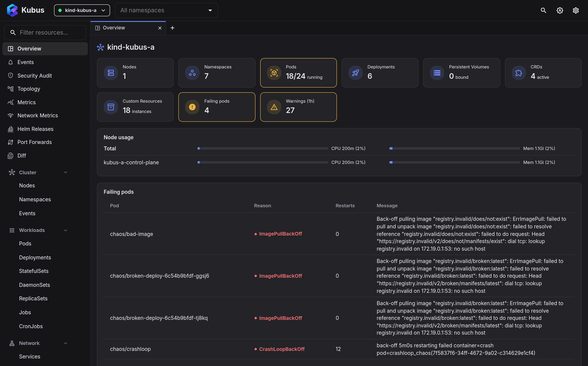588x366 pixels.
Task: Click the Deployments rocket icon
Action: 356,73
